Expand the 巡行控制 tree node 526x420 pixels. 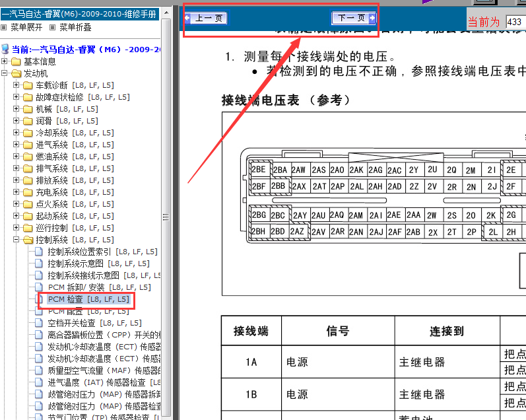coord(16,228)
